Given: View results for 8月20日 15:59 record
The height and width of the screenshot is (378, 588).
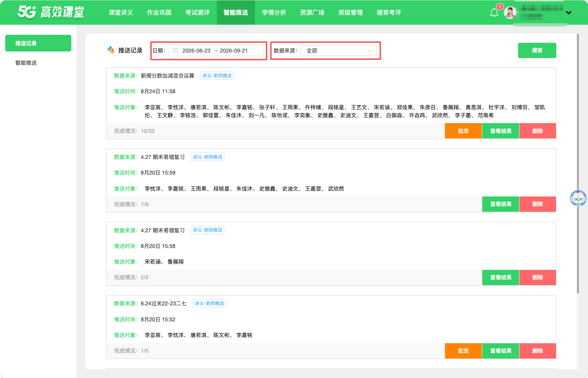Looking at the screenshot, I should point(501,204).
